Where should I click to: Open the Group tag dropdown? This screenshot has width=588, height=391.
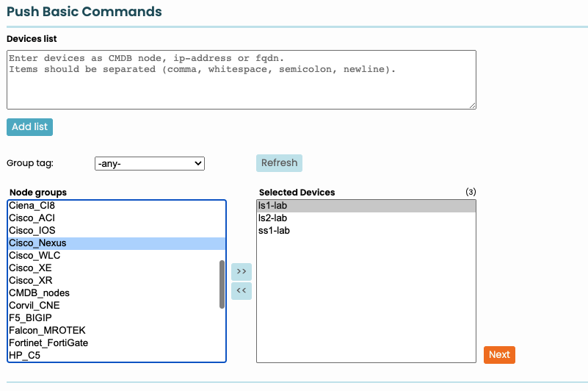(150, 163)
